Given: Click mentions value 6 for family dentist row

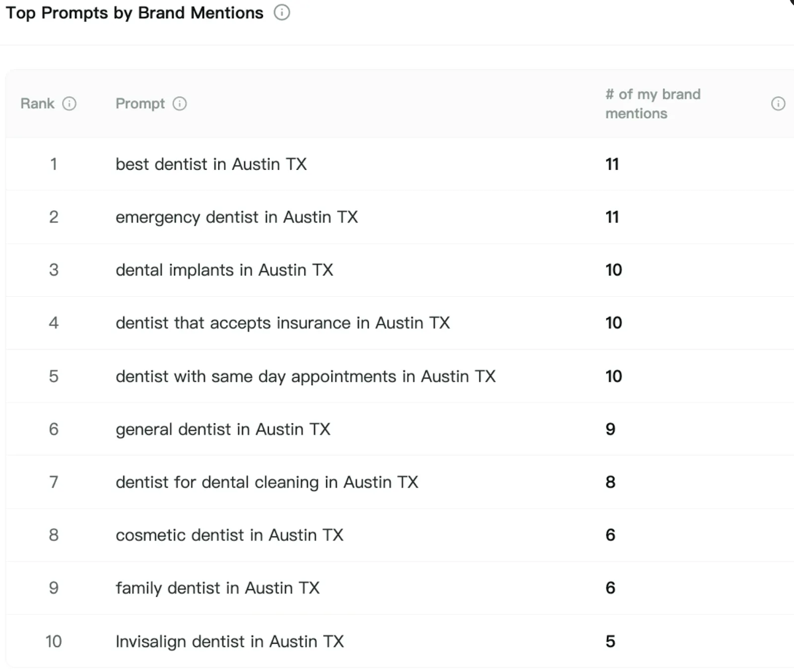Looking at the screenshot, I should pos(611,588).
